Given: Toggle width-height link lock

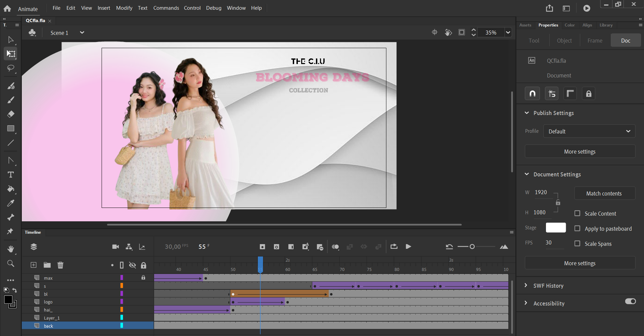Looking at the screenshot, I should (x=558, y=203).
